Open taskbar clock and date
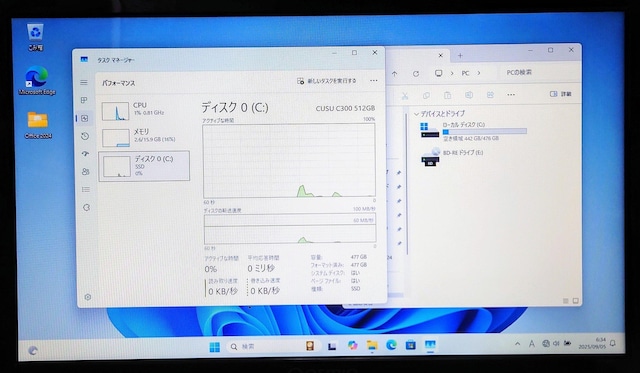 (x=592, y=343)
